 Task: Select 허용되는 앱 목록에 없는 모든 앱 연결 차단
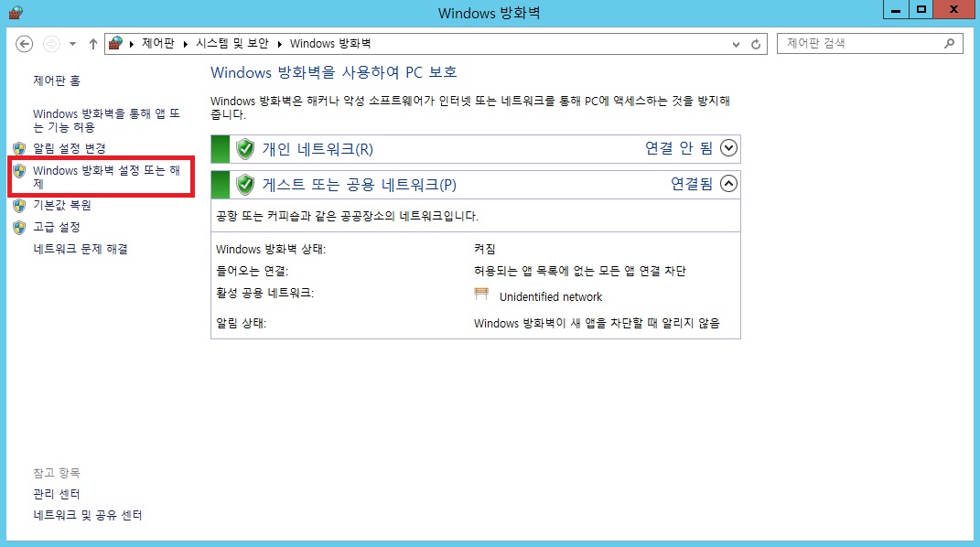coord(579,271)
